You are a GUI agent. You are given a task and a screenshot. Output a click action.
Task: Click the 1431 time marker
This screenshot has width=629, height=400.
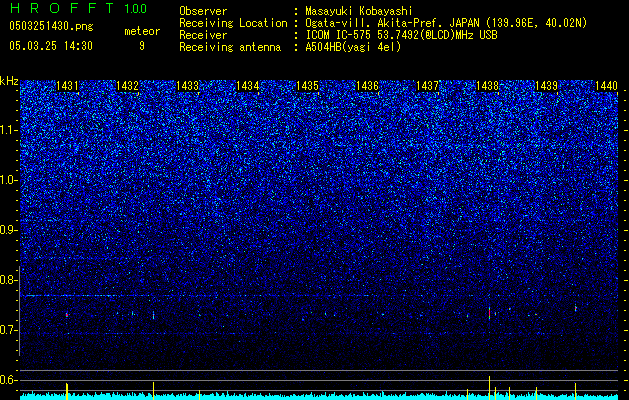[67, 86]
